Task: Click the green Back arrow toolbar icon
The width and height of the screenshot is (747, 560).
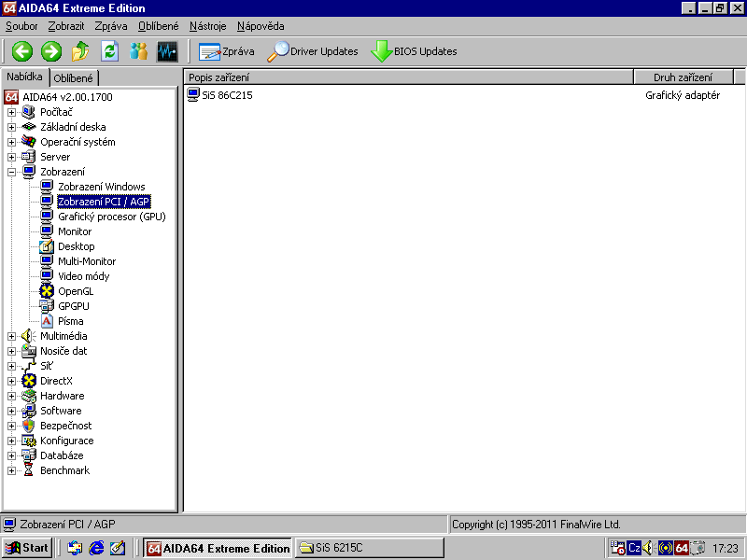Action: pyautogui.click(x=21, y=51)
